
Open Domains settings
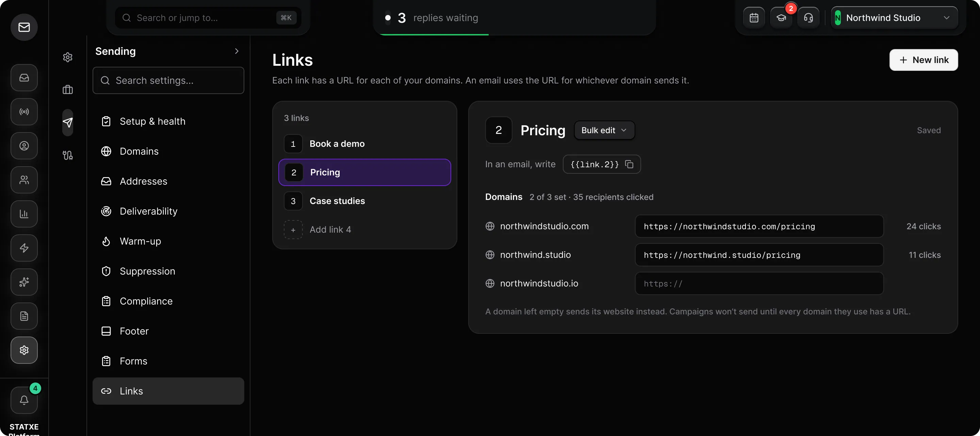click(168, 152)
